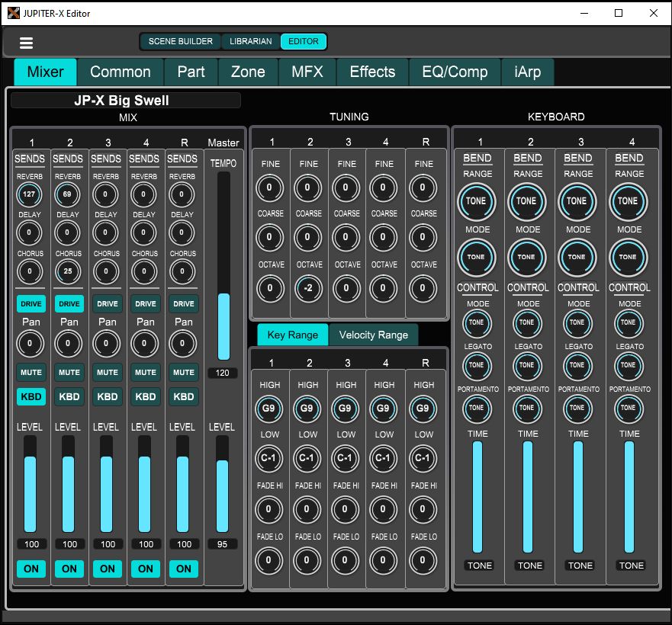Click Keyboard part 2 Bend Mode knob
Image resolution: width=672 pixels, height=625 pixels.
[x=526, y=258]
